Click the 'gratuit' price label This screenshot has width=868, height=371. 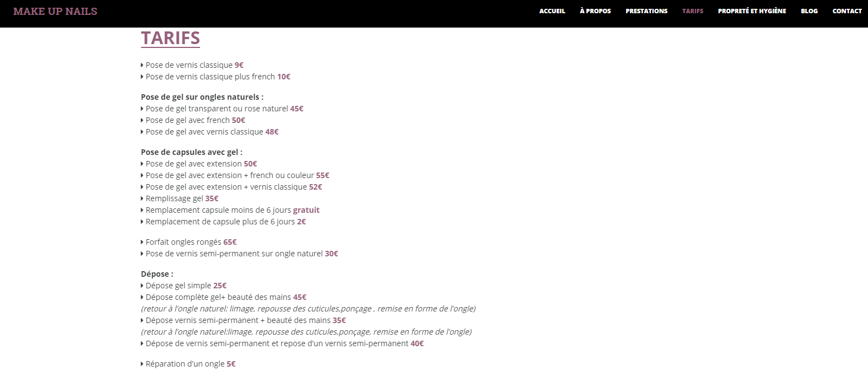point(306,210)
